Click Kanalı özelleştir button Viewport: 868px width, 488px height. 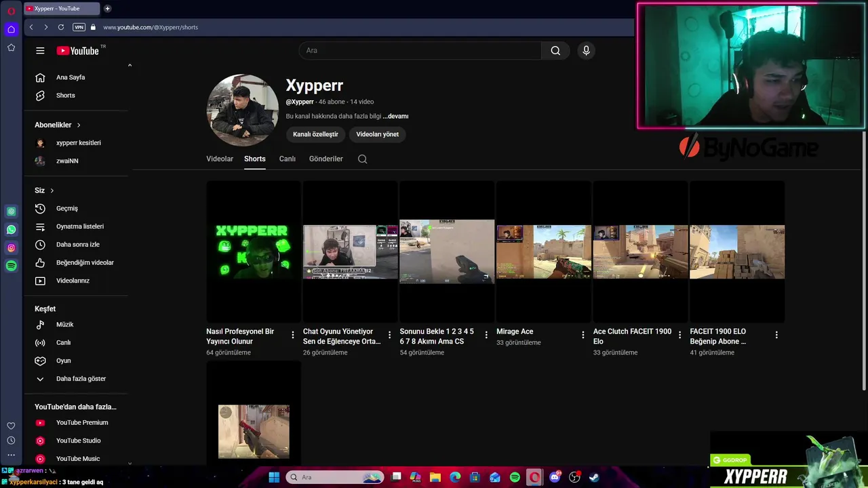click(x=315, y=134)
